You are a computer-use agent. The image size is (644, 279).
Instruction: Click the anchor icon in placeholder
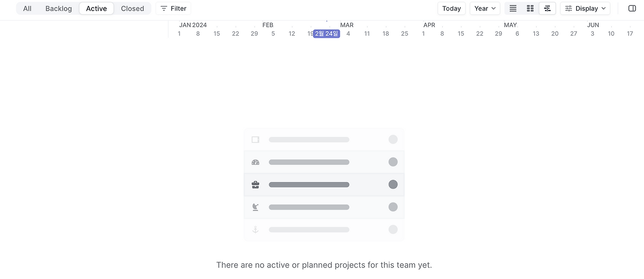[255, 230]
